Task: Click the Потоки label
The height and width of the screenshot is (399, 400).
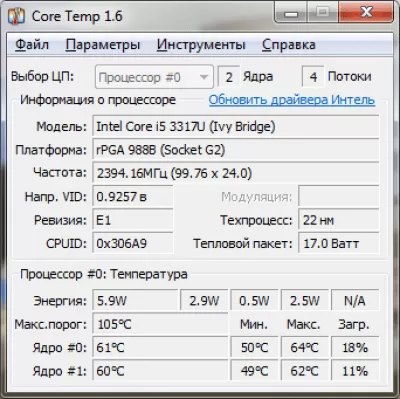Action: [350, 77]
